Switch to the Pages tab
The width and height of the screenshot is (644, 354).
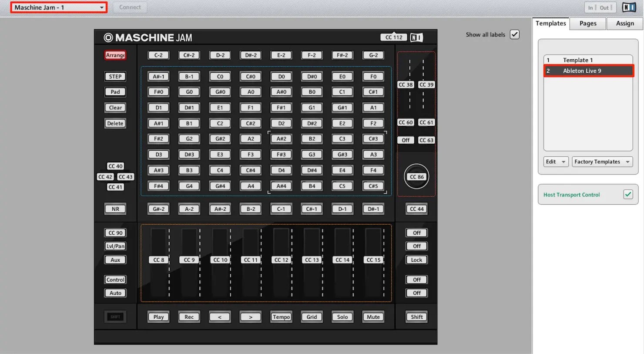click(x=587, y=24)
